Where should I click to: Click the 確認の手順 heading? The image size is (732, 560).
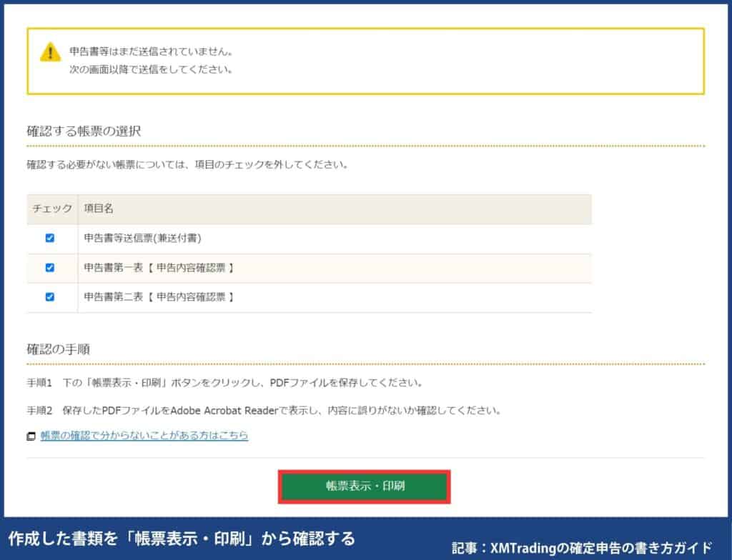click(59, 349)
